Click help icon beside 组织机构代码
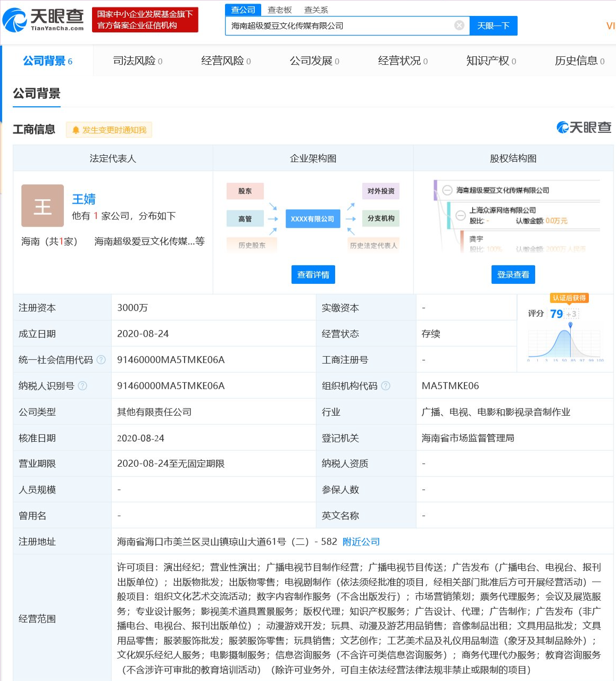 tap(386, 386)
